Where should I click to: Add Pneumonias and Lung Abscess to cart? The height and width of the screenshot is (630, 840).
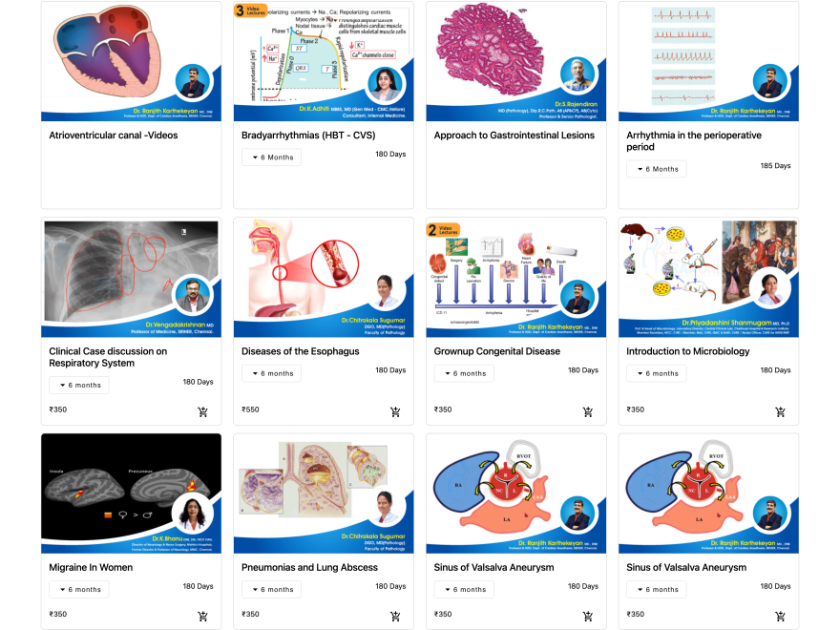(395, 616)
